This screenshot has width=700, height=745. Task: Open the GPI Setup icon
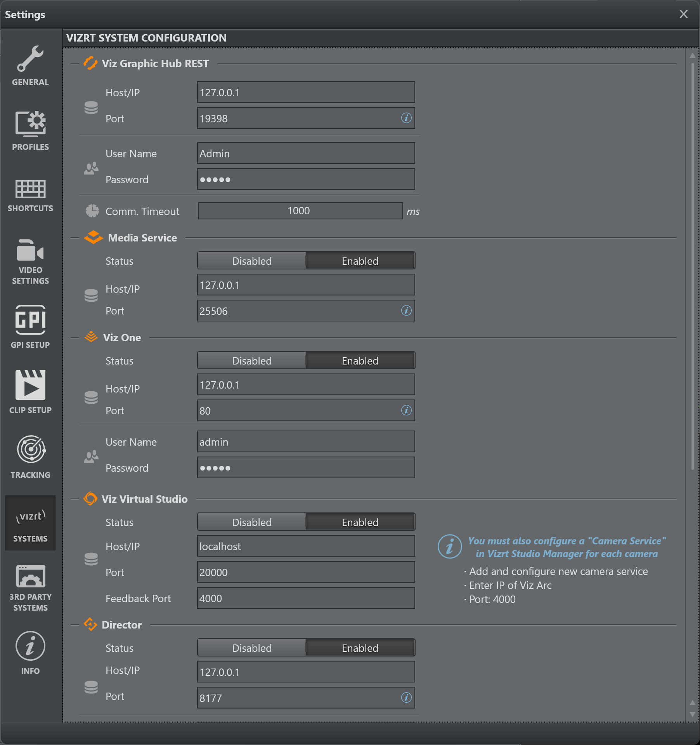point(30,320)
